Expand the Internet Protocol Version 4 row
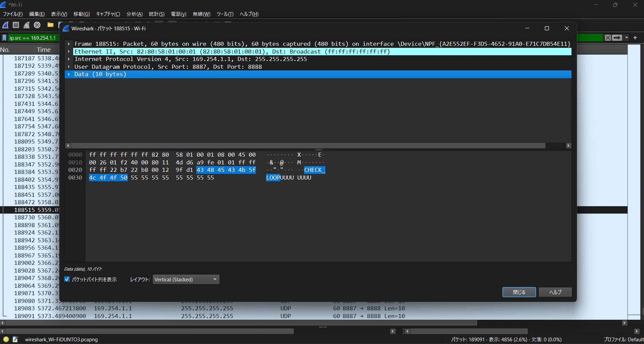 [x=69, y=59]
